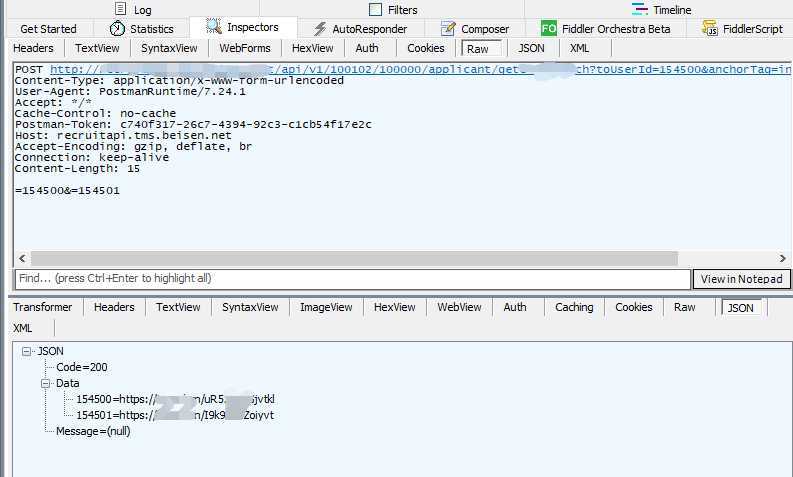Image resolution: width=793 pixels, height=477 pixels.
Task: Click the horizontal scrollbar thumb
Action: click(354, 258)
